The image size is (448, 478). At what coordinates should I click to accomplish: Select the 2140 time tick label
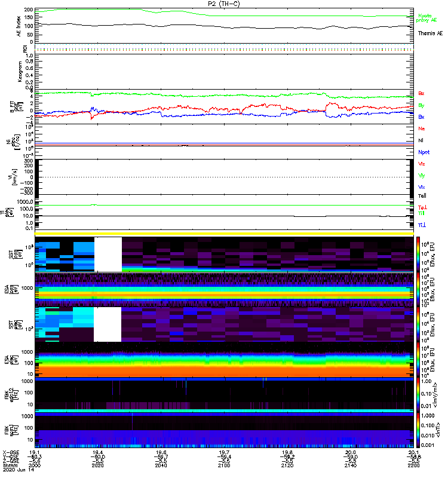pos(351,465)
